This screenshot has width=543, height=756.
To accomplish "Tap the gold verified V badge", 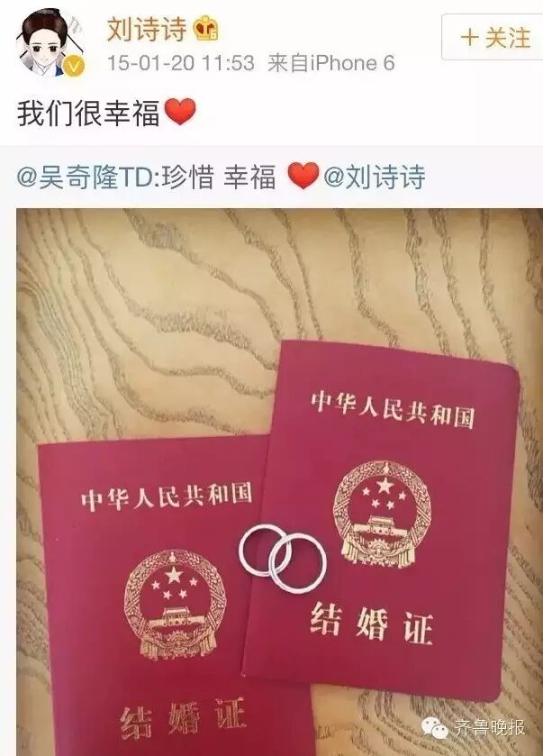I will pos(74,66).
